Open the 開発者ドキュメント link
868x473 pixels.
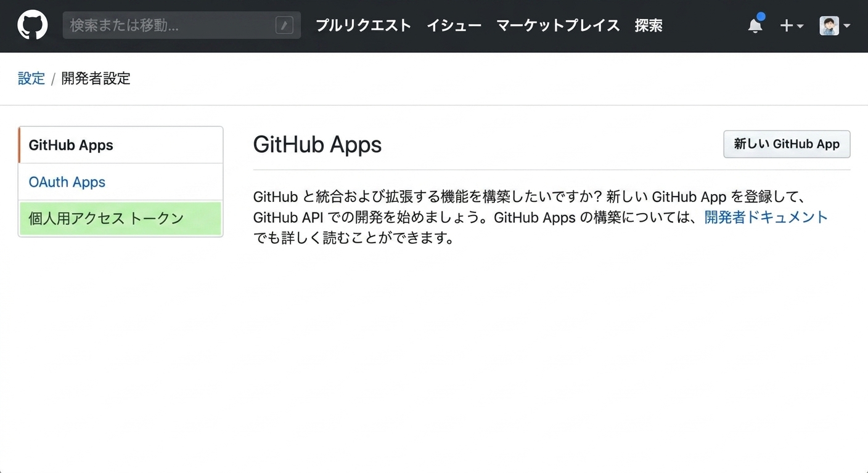click(766, 217)
